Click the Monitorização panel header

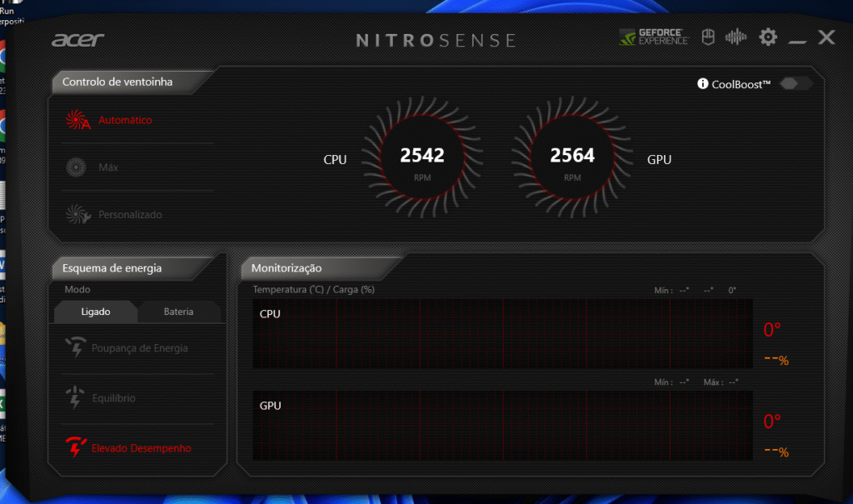(287, 268)
